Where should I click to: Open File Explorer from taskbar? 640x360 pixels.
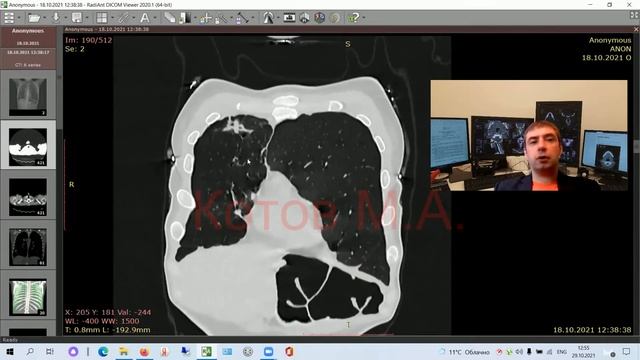pos(123,351)
